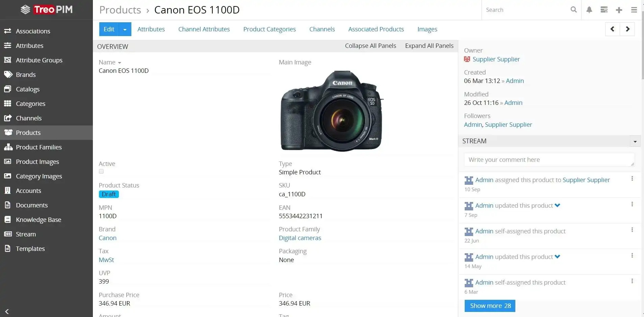Click the quick create plus icon
This screenshot has width=644, height=317.
coord(619,10)
